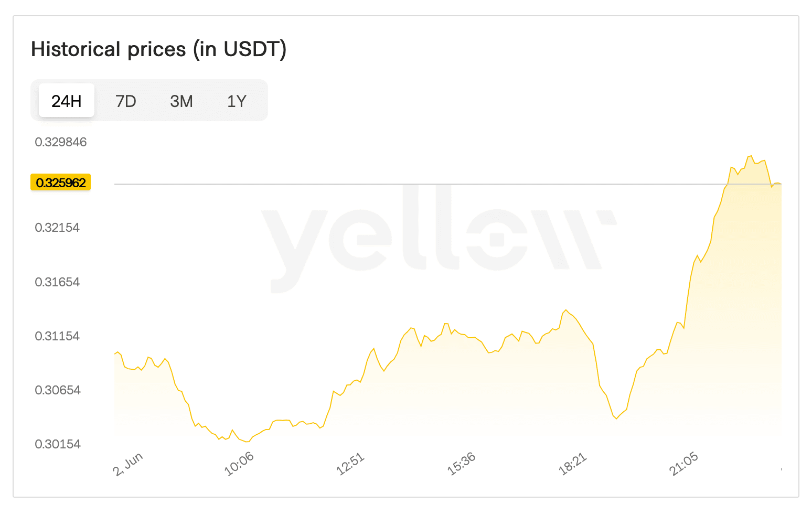The image size is (812, 515).
Task: Click the highest peak of the price line
Action: pos(751,156)
